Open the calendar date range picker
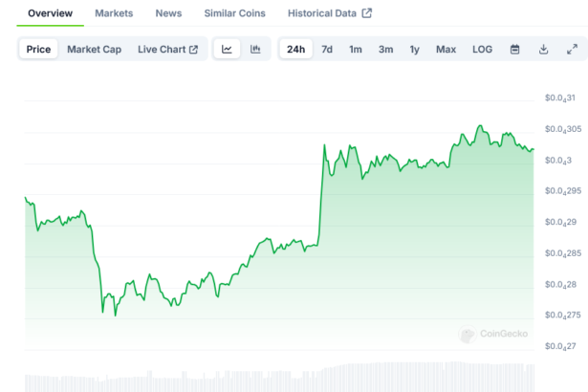 514,50
